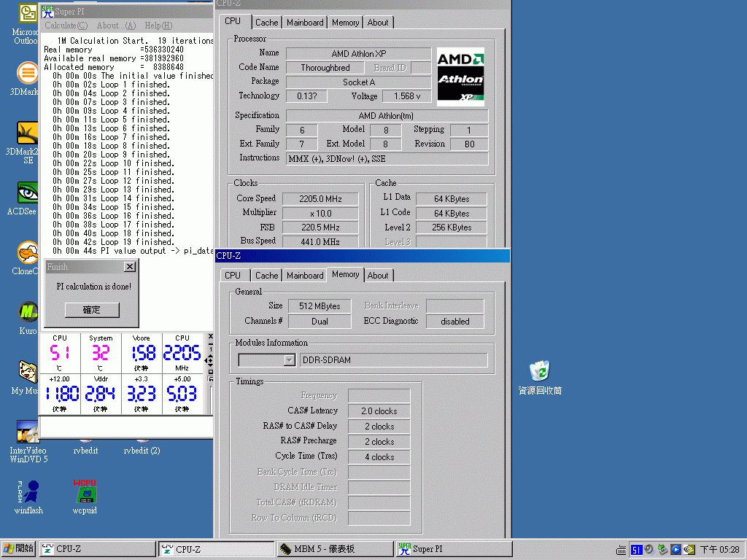
Task: Launch the 3DMark2 SE desktop icon
Action: [x=27, y=133]
